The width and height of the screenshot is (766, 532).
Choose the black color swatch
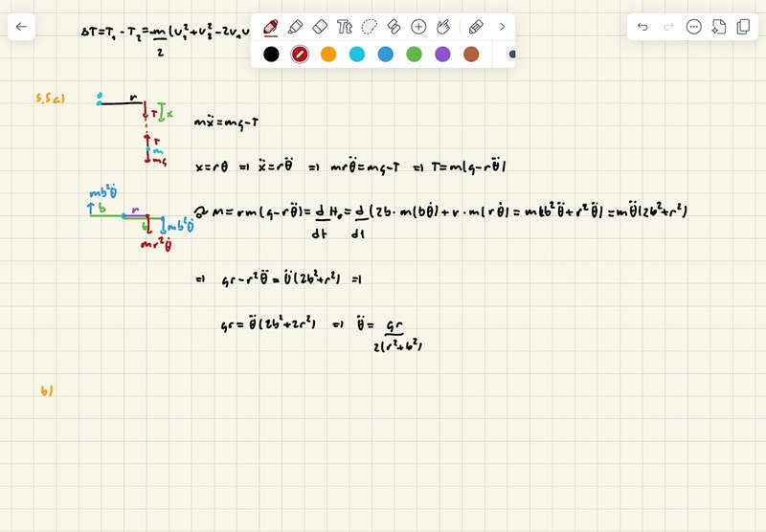click(x=271, y=55)
